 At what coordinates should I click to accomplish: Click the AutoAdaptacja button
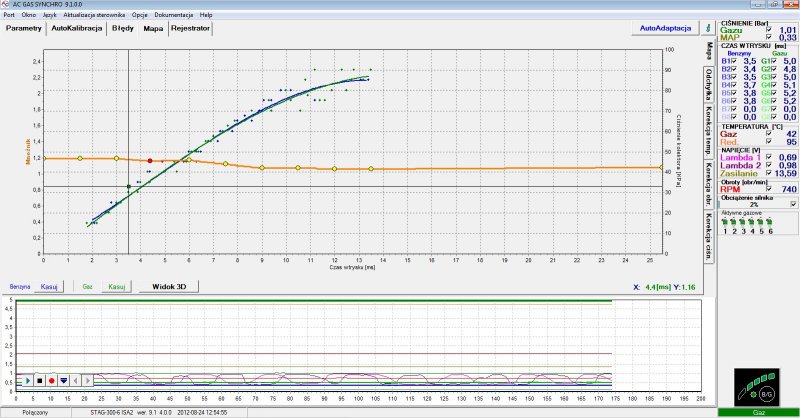tap(665, 28)
